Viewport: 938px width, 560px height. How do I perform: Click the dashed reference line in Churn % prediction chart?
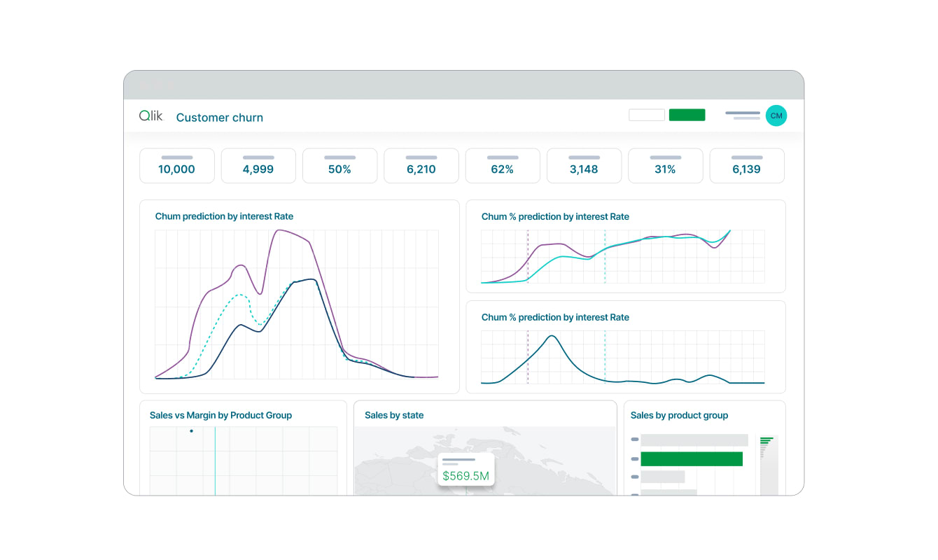pyautogui.click(x=527, y=357)
